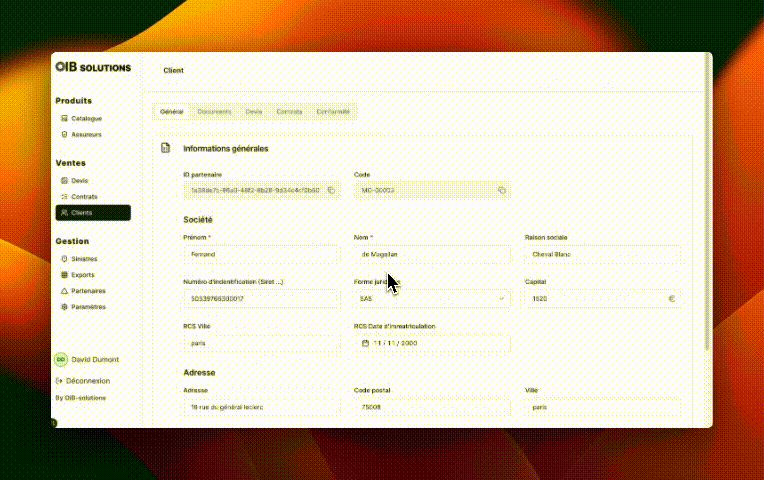Switch to the Conformité tab
Image resolution: width=764 pixels, height=480 pixels.
(x=333, y=111)
